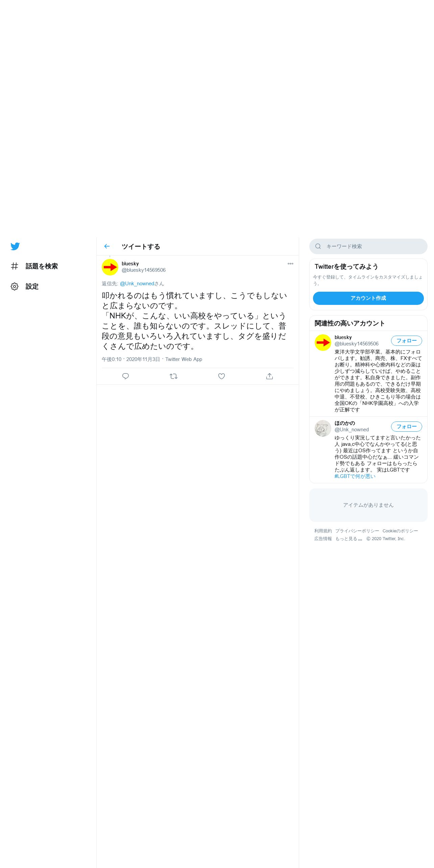Screen dimensions: 434x868
Task: Open the プライバシーポリシー footer link
Action: tap(357, 531)
